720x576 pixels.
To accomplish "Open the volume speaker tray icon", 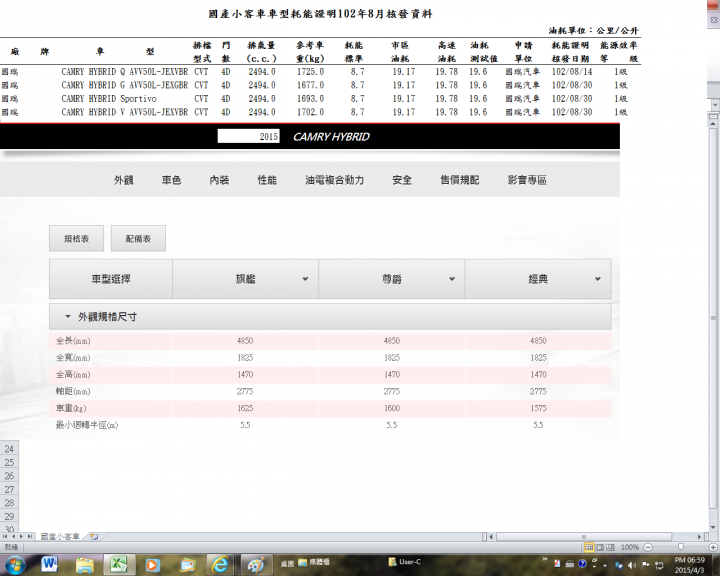I will pos(632,565).
